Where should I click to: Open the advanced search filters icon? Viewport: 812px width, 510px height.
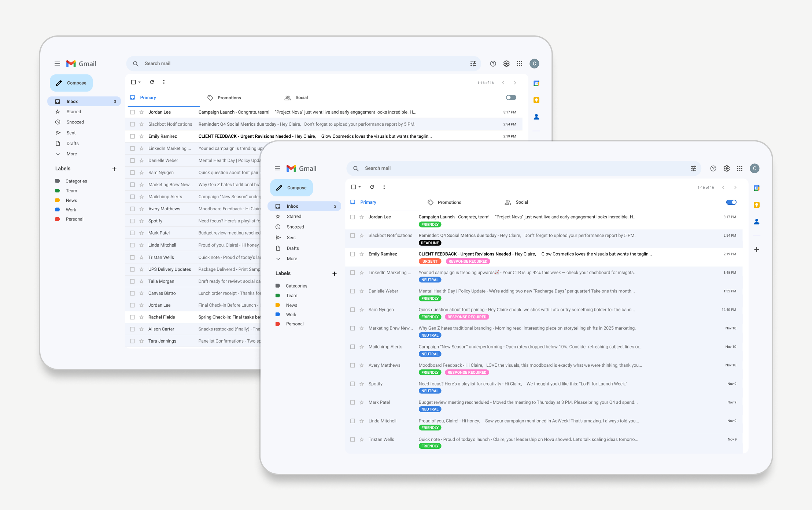pyautogui.click(x=693, y=168)
